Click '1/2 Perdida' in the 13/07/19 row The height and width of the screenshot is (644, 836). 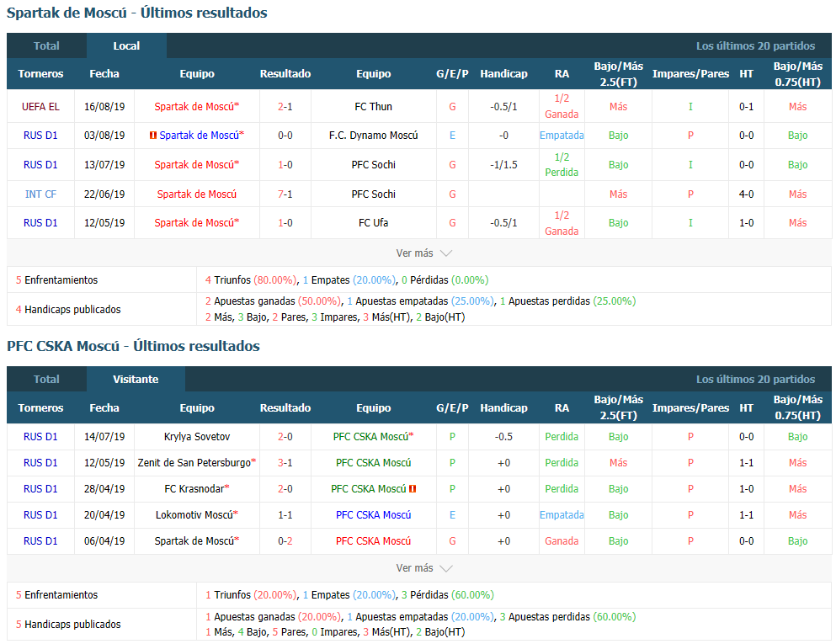pyautogui.click(x=562, y=165)
